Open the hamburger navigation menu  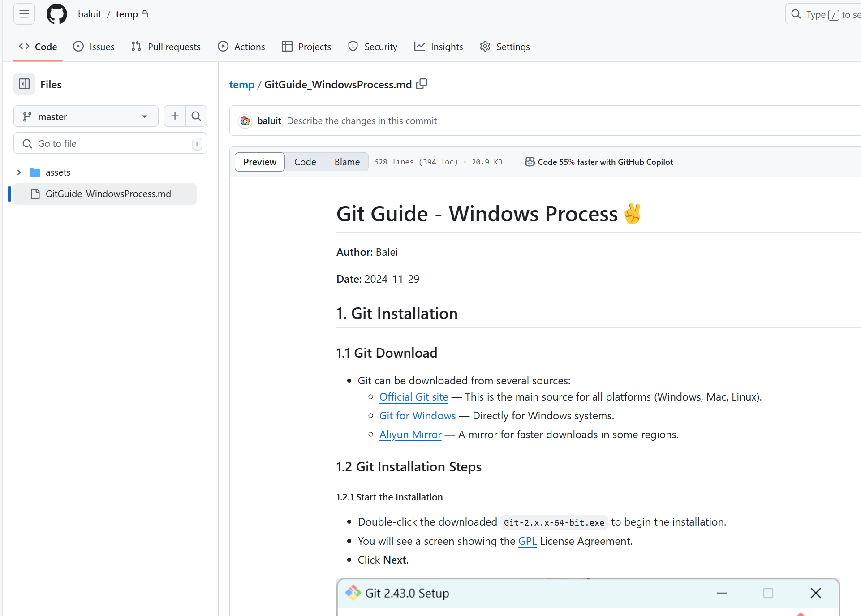(24, 14)
